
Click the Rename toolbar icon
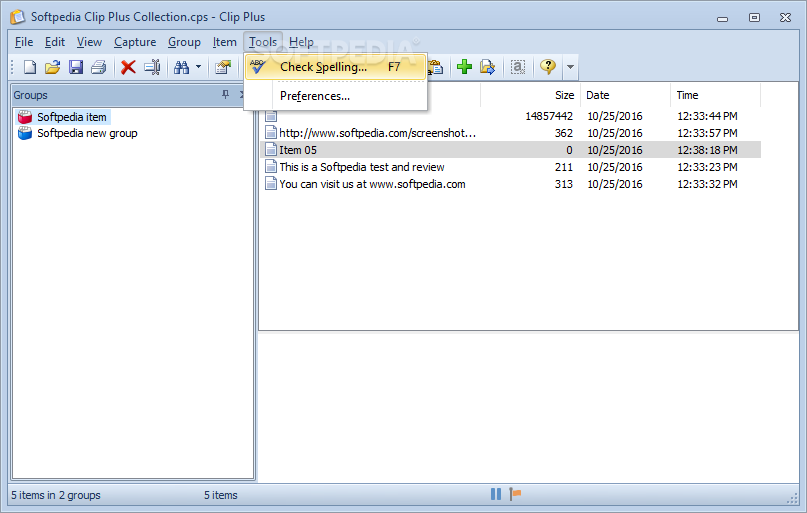[152, 67]
